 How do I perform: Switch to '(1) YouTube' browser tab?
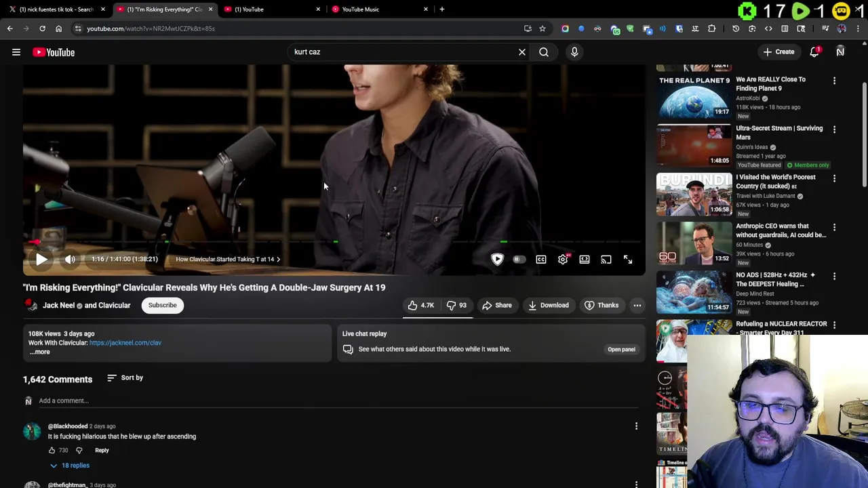[271, 9]
